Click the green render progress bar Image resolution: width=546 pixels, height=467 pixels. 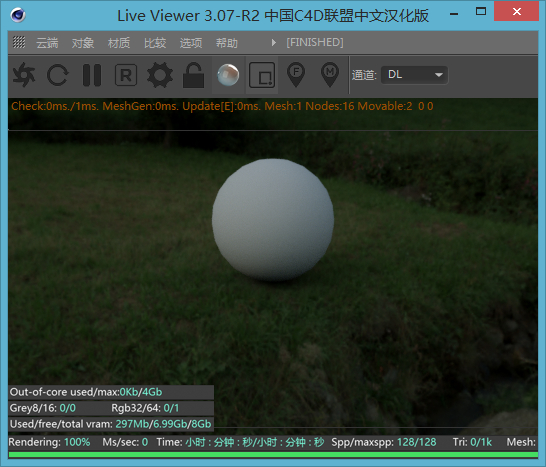tap(273, 454)
